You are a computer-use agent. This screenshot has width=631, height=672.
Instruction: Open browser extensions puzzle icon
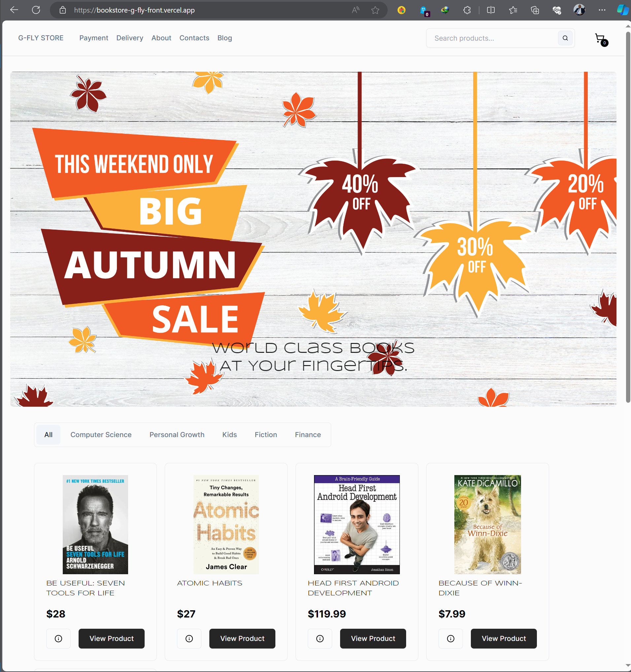(467, 10)
